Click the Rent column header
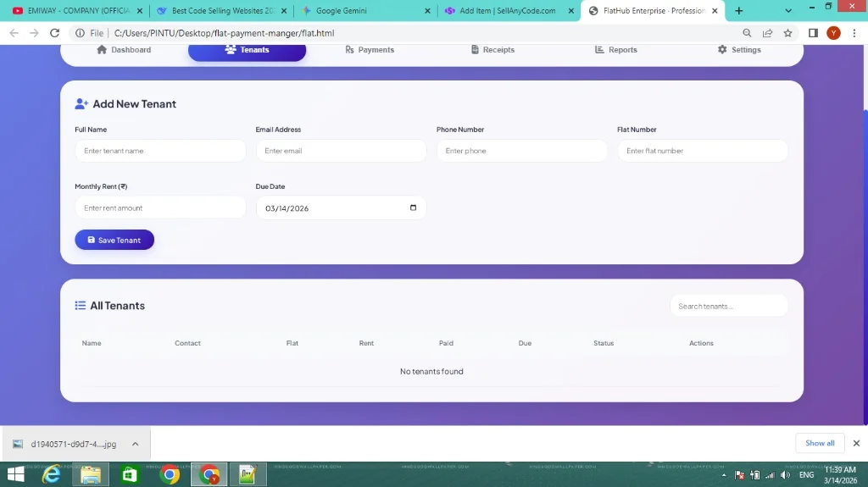Viewport: 868px width, 487px height. 366,343
